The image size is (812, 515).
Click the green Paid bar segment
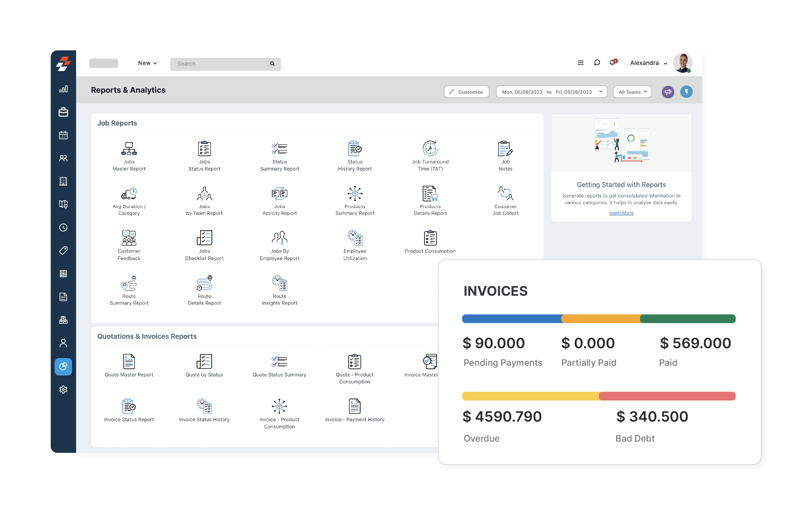(x=688, y=319)
